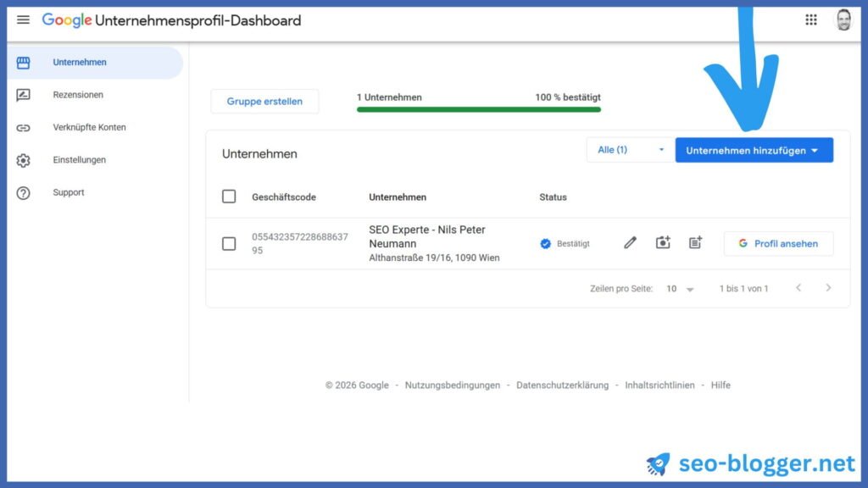The image size is (868, 488).
Task: Click the 100 % bestätigt label
Action: pyautogui.click(x=568, y=97)
